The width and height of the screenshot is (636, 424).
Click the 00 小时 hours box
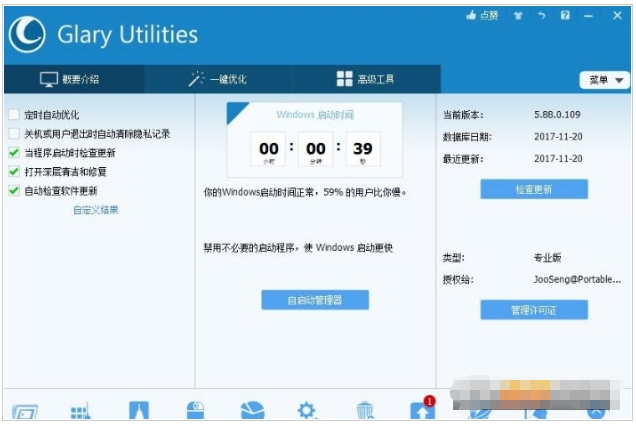pyautogui.click(x=269, y=149)
